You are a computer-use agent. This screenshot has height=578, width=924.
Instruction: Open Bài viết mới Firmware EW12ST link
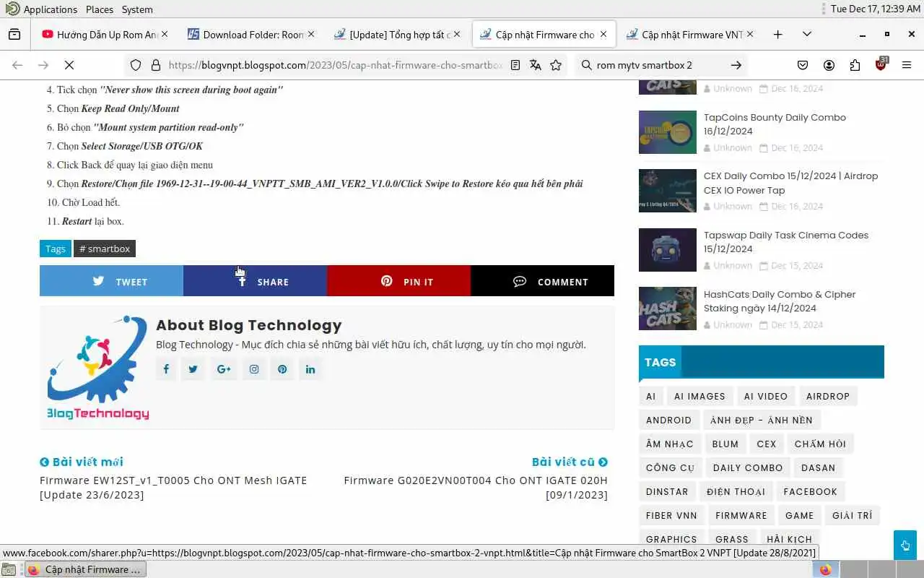173,487
